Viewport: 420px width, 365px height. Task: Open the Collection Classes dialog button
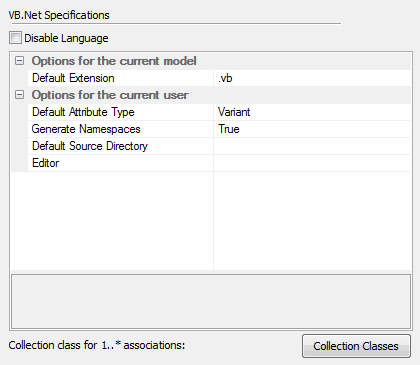[356, 346]
